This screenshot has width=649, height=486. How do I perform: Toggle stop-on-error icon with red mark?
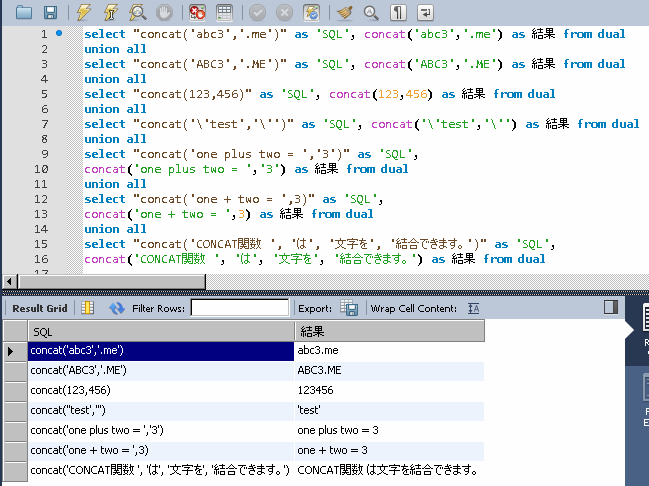197,12
